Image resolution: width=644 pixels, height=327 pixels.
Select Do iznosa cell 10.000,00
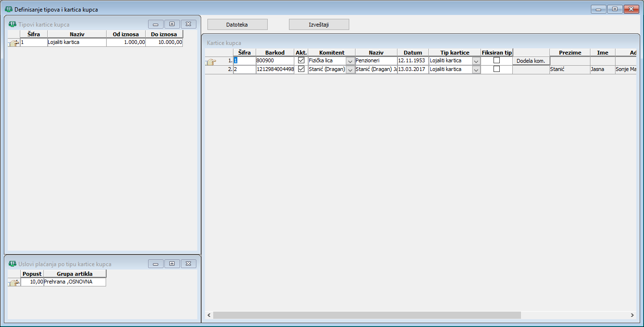click(x=164, y=43)
